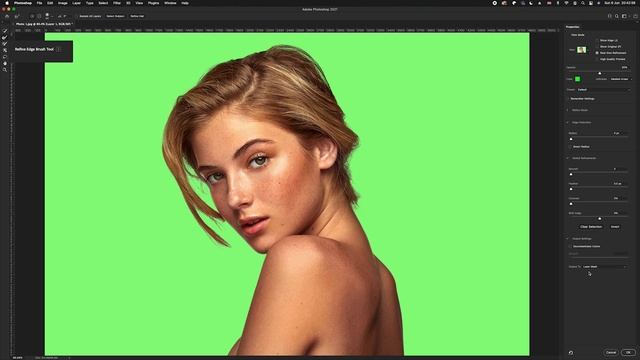Click the brush angle icon in options bar

point(60,16)
